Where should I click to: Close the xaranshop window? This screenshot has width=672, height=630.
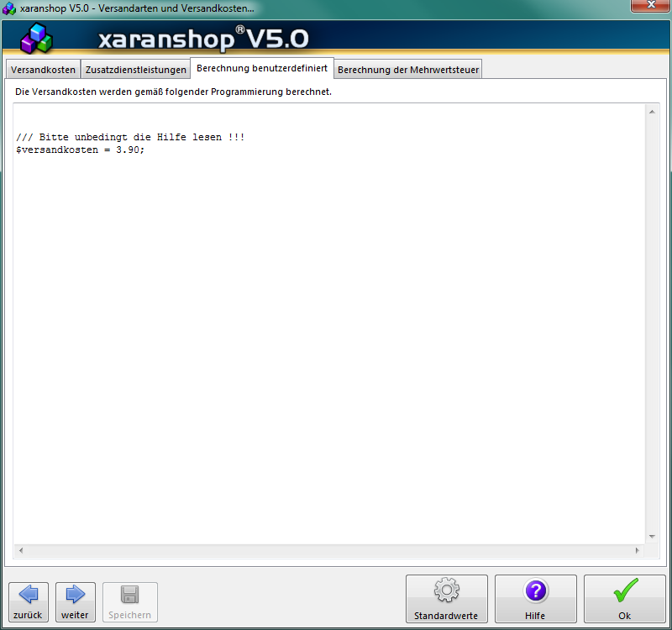click(x=650, y=5)
